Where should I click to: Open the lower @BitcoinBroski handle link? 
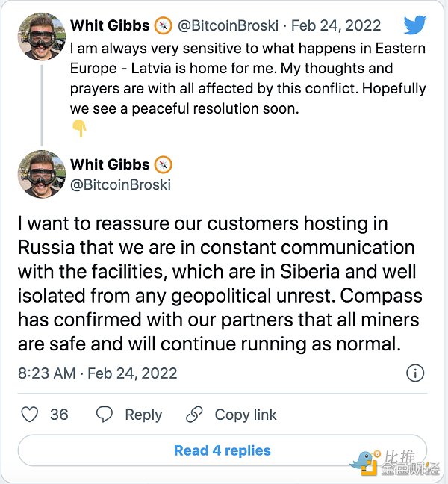[x=120, y=184]
